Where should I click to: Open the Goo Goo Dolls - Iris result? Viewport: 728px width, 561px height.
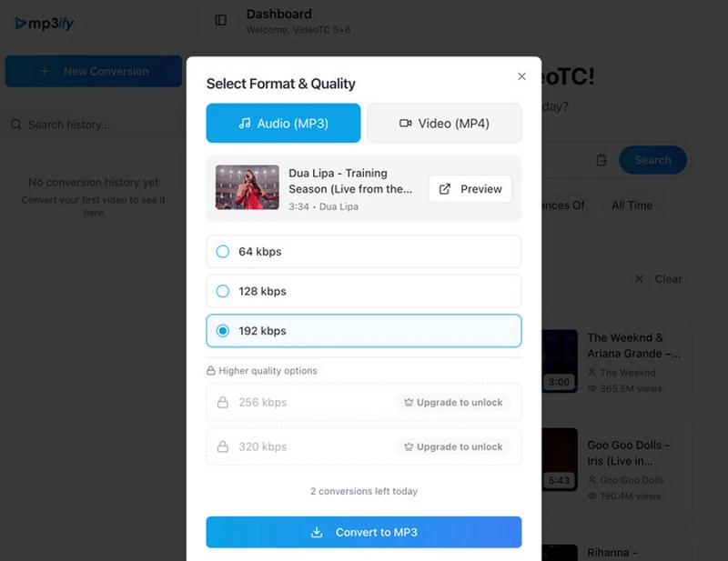point(628,453)
